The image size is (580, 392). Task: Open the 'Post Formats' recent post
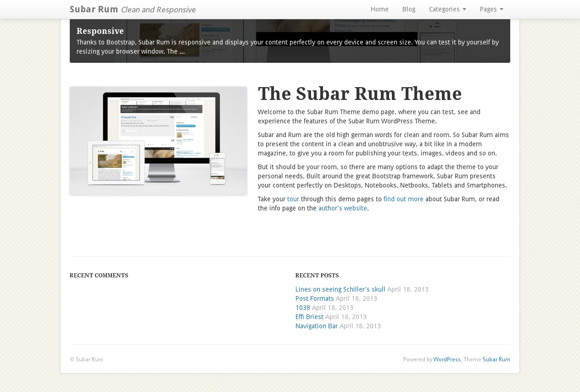315,298
